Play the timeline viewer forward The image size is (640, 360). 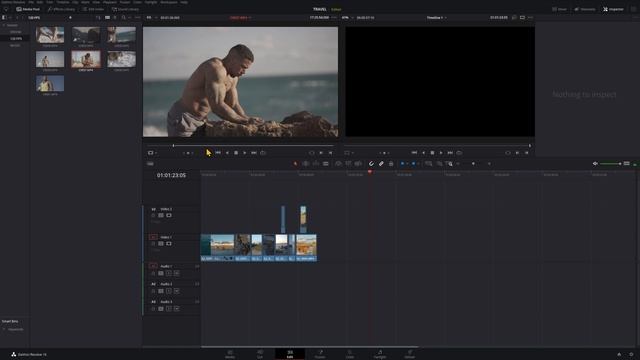coord(441,153)
